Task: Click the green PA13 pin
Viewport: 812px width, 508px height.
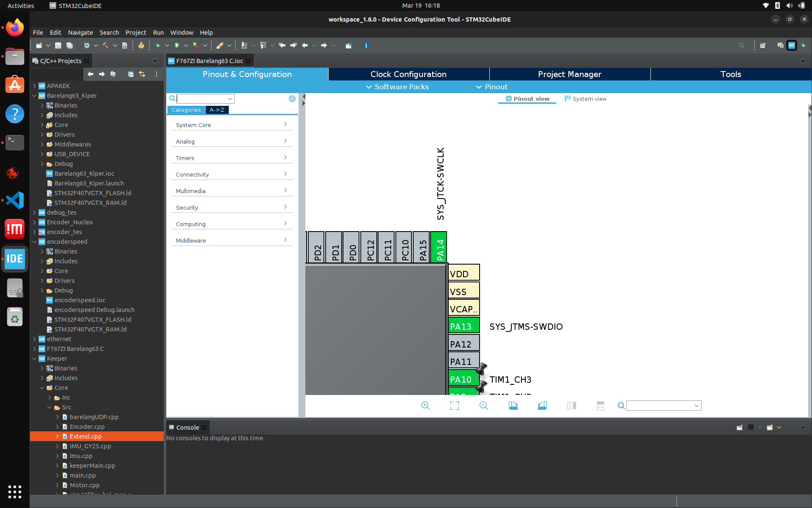Action: 464,325
